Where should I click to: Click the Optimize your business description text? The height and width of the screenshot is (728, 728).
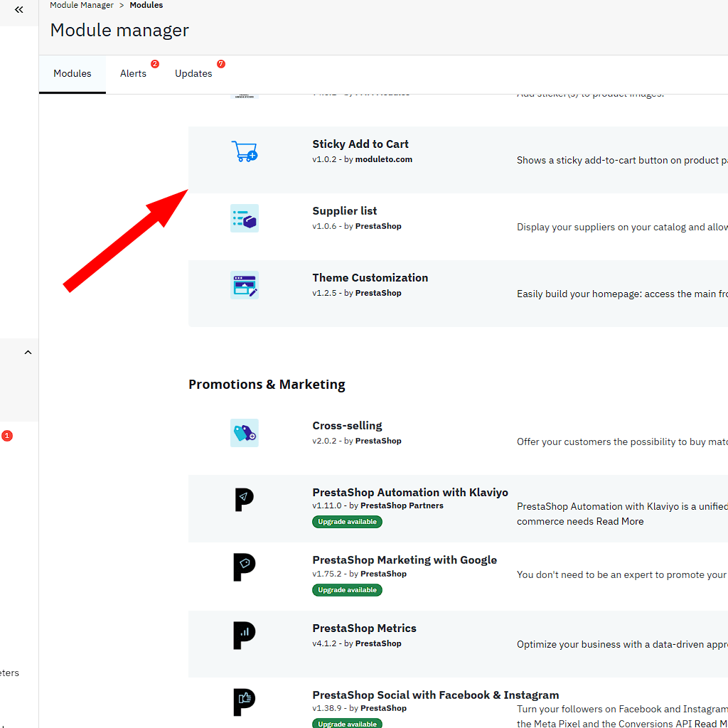[x=622, y=645]
